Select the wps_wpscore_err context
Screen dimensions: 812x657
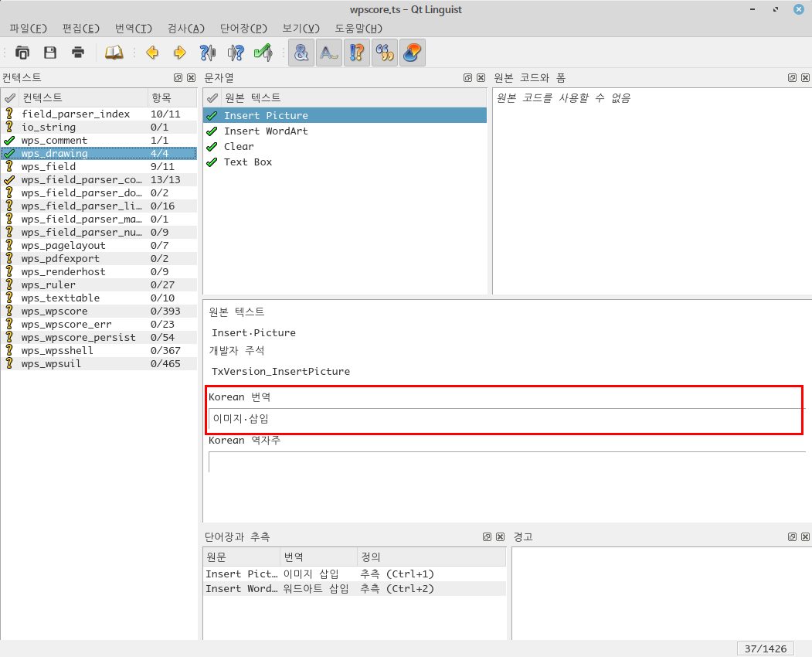[x=99, y=325]
